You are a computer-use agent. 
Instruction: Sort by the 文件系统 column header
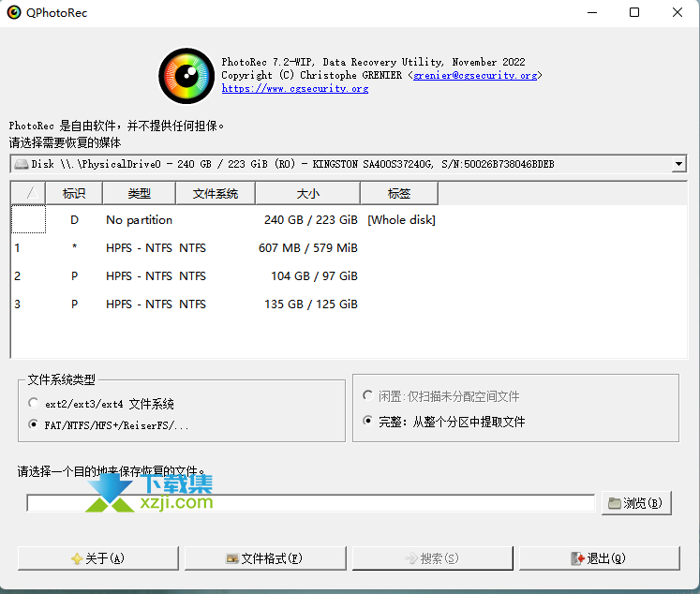pos(216,193)
